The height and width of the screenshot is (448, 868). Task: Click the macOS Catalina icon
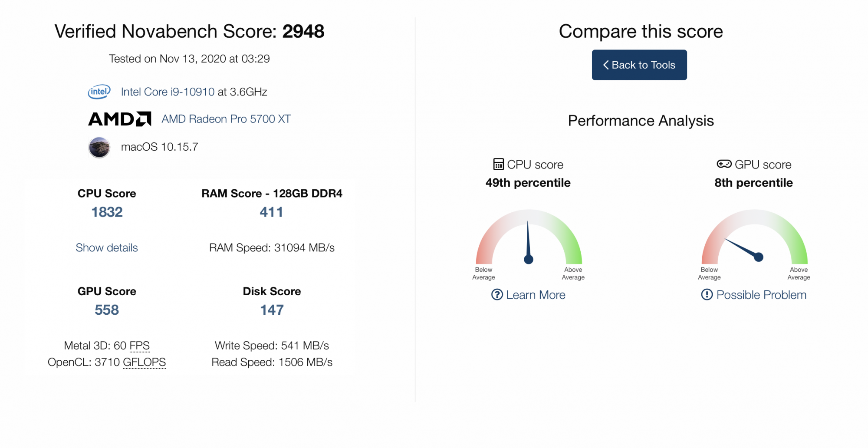click(x=99, y=148)
